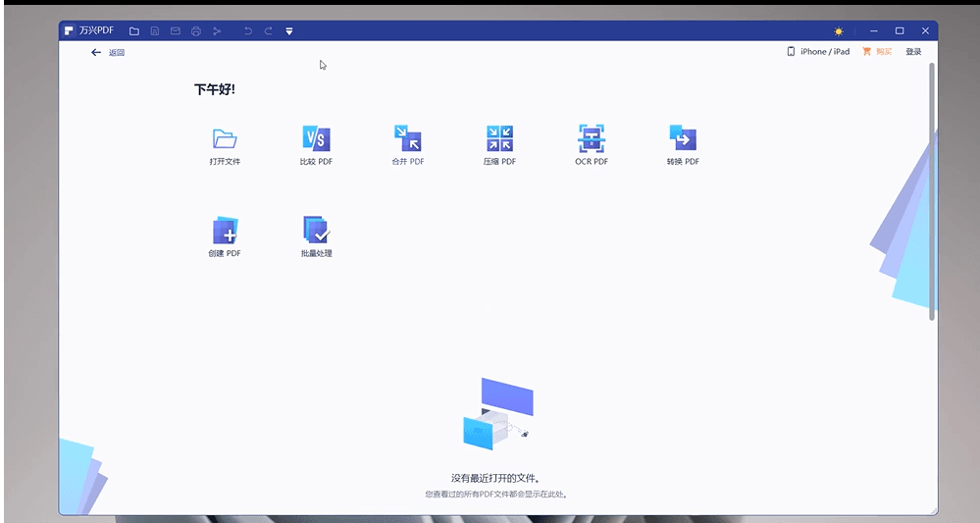Open the 转换 PDF convert tool
Screen dimensions: 980x523
click(x=683, y=138)
